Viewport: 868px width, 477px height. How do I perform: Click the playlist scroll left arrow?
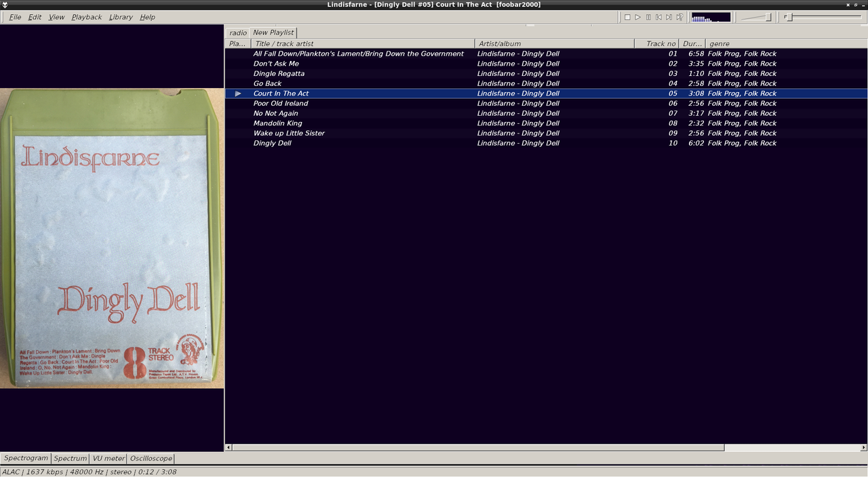[228, 447]
